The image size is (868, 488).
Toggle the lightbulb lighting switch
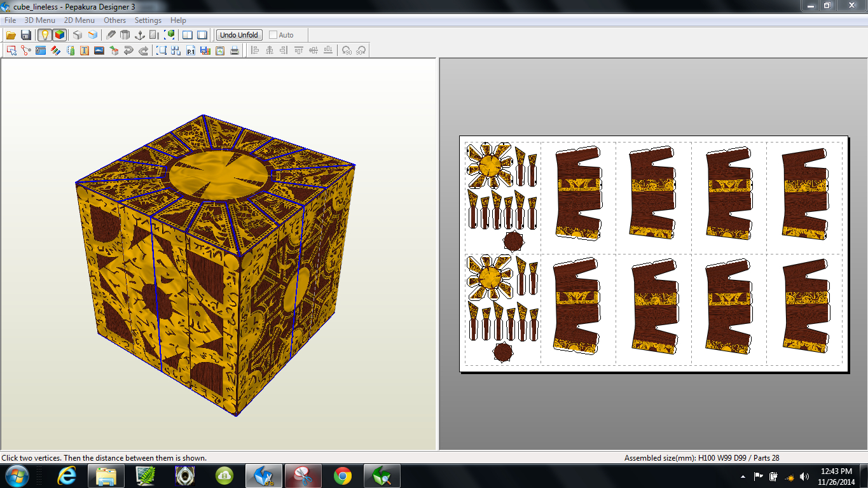point(45,35)
